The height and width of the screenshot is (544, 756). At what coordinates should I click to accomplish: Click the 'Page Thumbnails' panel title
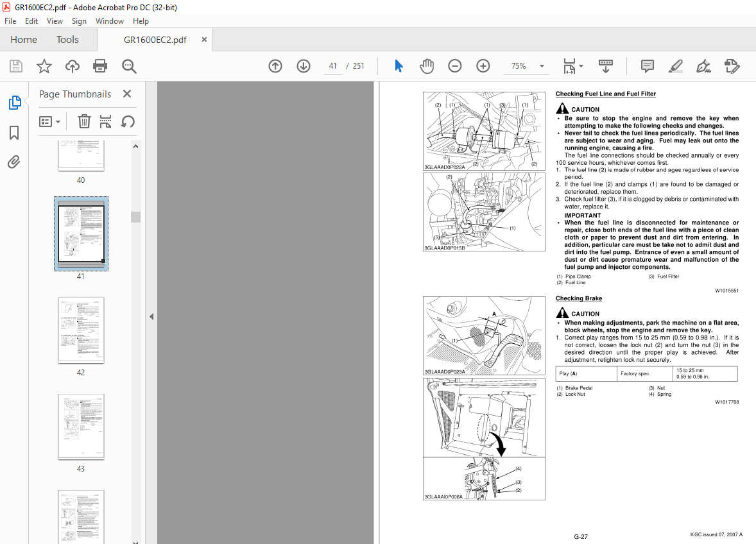(x=74, y=94)
